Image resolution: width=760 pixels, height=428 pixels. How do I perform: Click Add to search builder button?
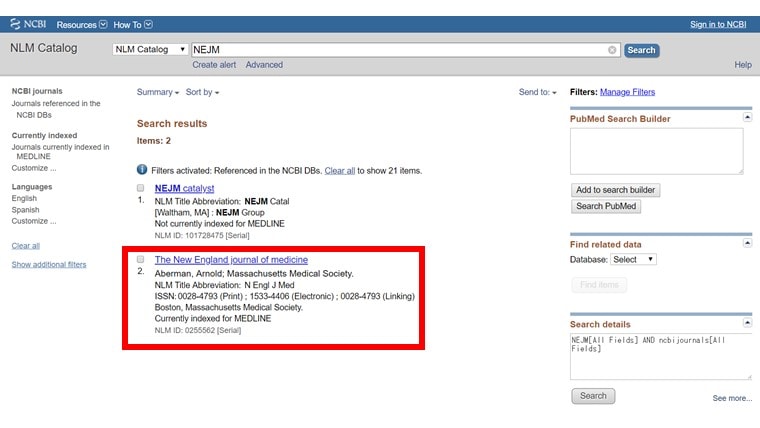point(615,190)
